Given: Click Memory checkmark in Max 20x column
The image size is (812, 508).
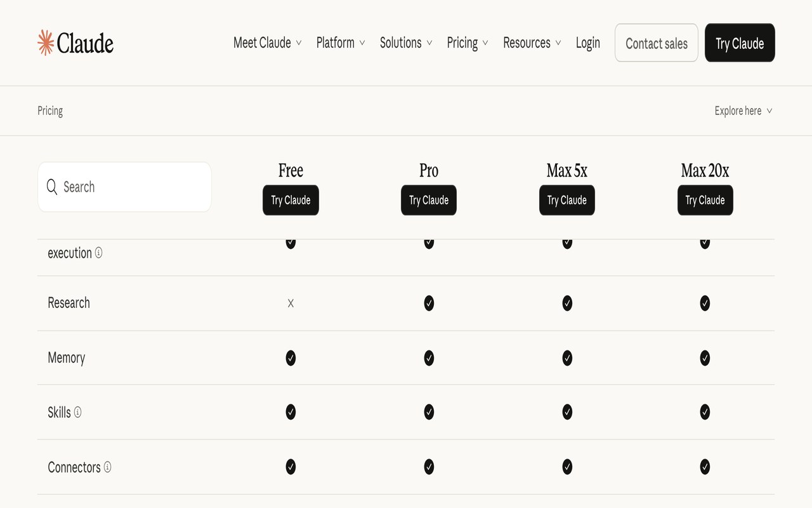Looking at the screenshot, I should [x=705, y=358].
